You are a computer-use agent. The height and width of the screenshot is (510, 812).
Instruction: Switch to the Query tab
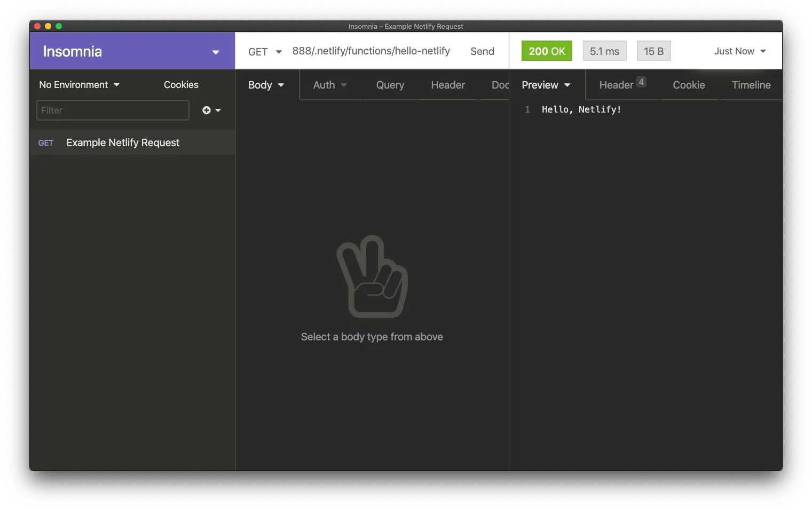click(390, 85)
